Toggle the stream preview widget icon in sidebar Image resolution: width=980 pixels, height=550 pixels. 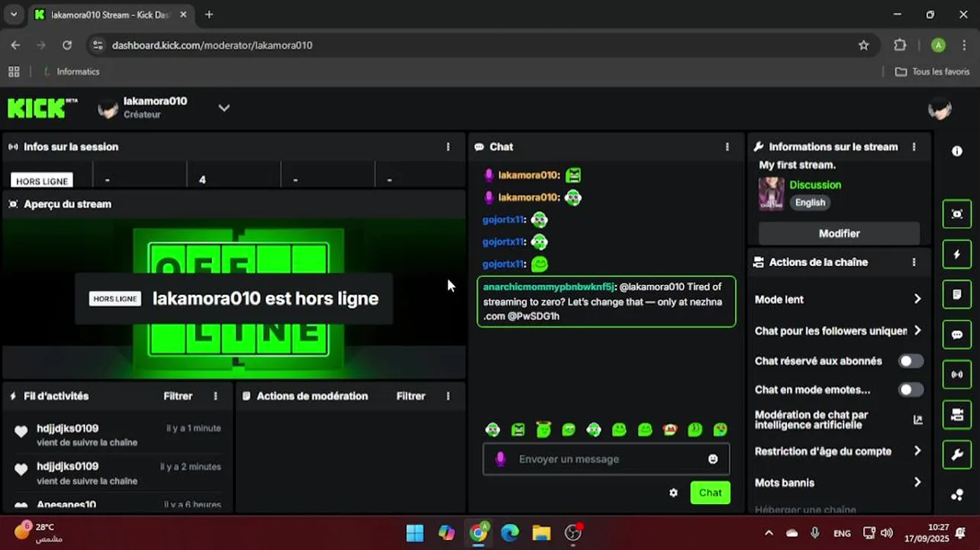(957, 215)
